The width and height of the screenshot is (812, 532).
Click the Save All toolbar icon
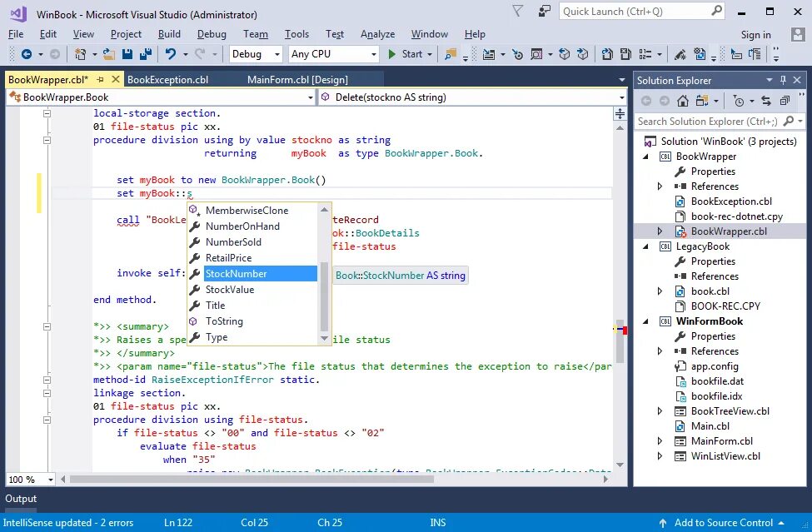[146, 54]
